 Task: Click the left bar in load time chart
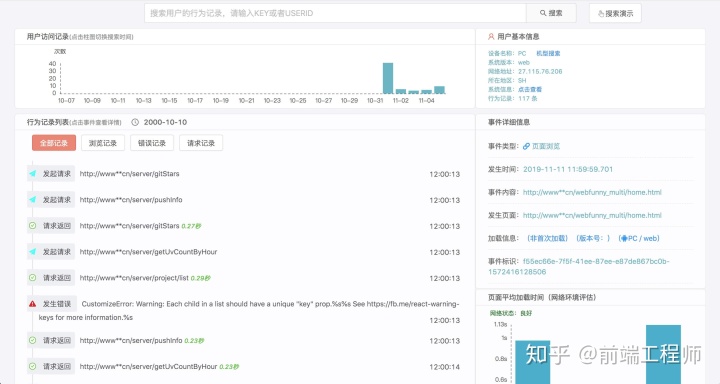[x=533, y=362]
